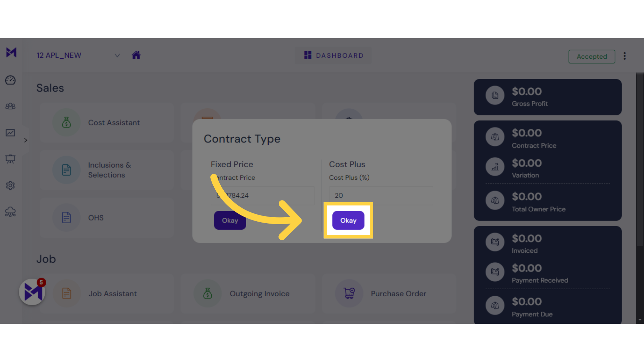Select the Accepted status dropdown
Viewport: 644px width, 362px height.
[592, 56]
